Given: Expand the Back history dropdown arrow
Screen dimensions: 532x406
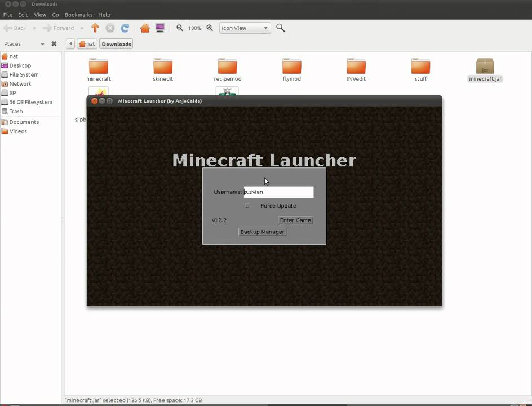Looking at the screenshot, I should pos(34,28).
